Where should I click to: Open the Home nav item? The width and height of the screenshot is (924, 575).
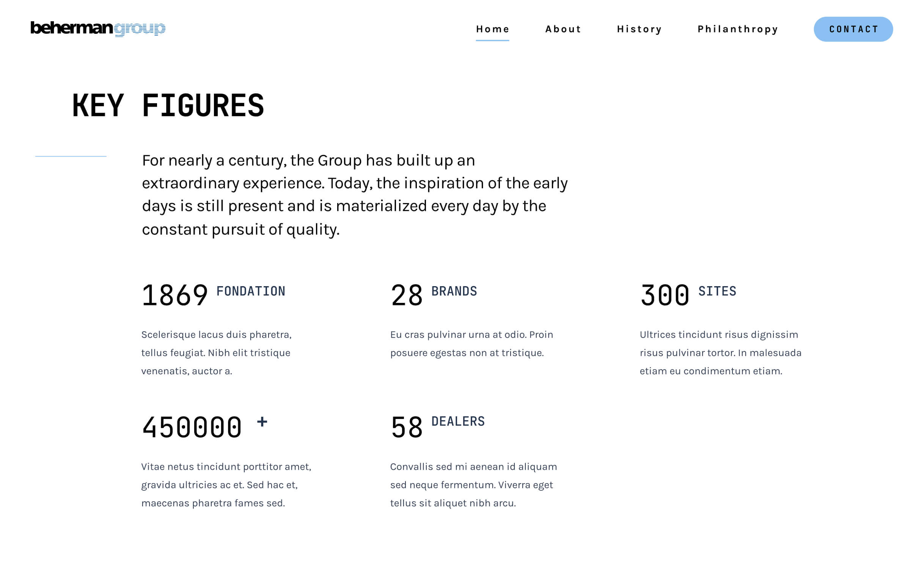tap(492, 29)
